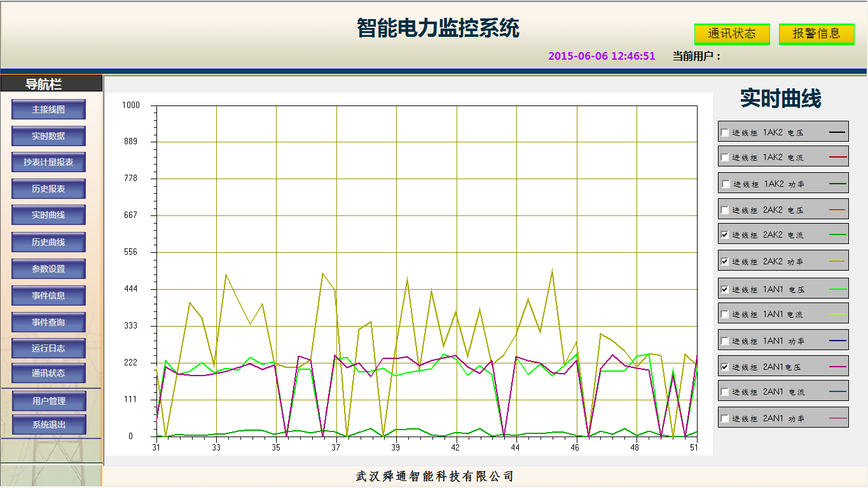Open the 历史曲线 page

pyautogui.click(x=48, y=242)
